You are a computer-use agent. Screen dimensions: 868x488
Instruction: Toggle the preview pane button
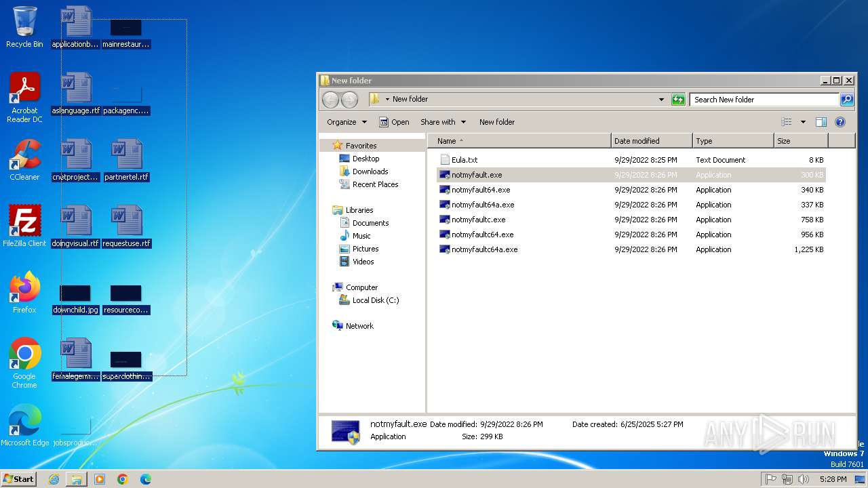pos(821,122)
